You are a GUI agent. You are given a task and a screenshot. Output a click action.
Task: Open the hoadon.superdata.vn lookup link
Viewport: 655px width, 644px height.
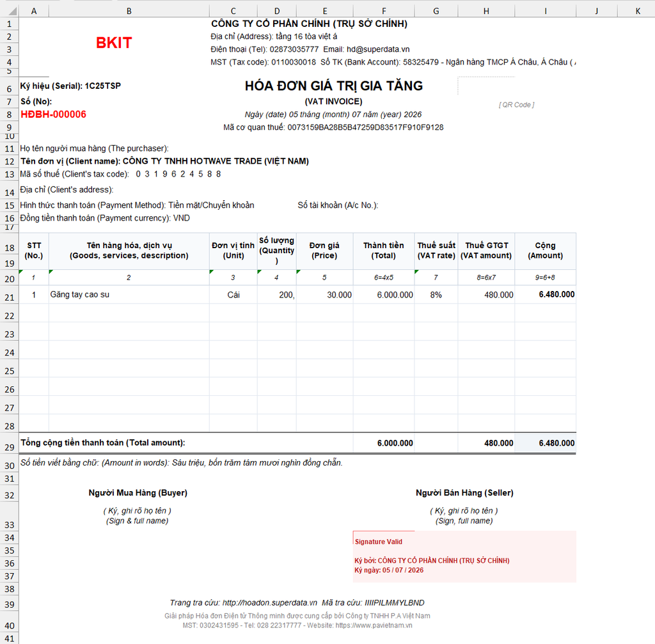click(269, 602)
